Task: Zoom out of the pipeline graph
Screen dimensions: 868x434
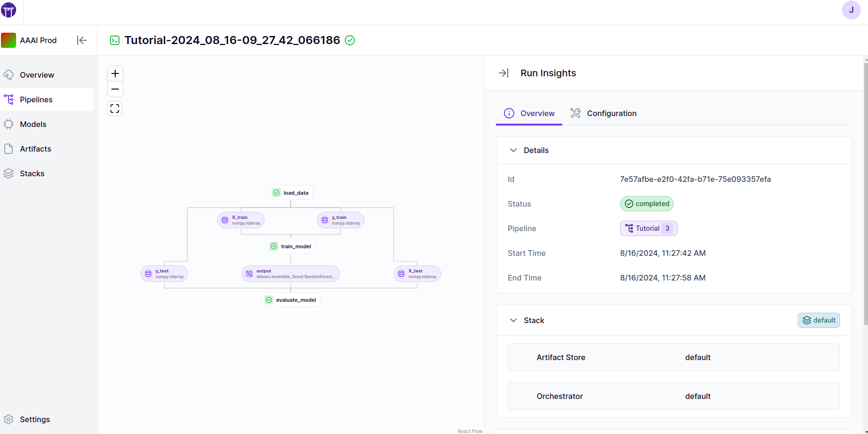Action: tap(115, 89)
